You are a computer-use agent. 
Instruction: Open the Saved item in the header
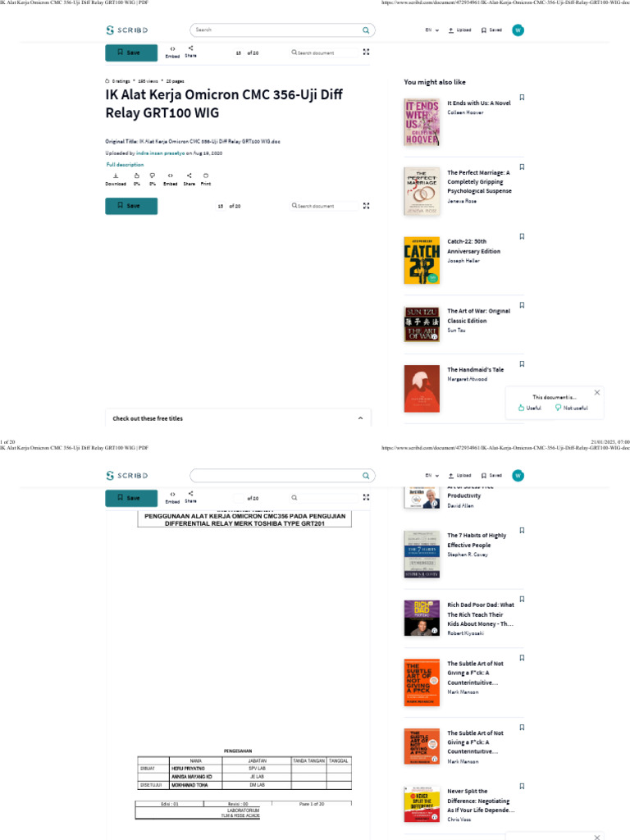pos(492,30)
